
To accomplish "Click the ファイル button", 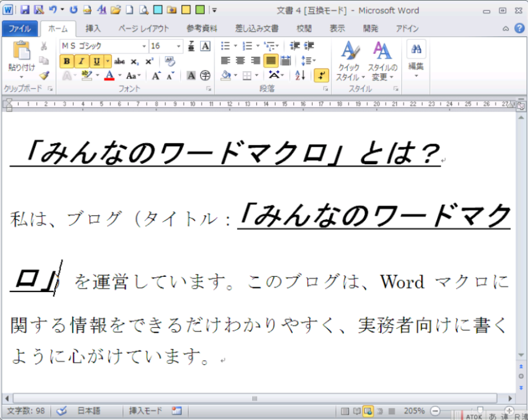I will [19, 28].
